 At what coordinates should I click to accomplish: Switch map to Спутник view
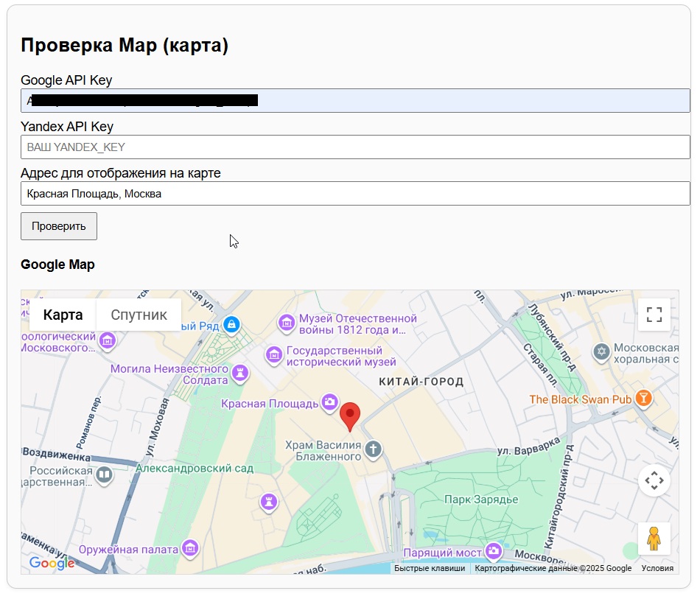click(139, 315)
